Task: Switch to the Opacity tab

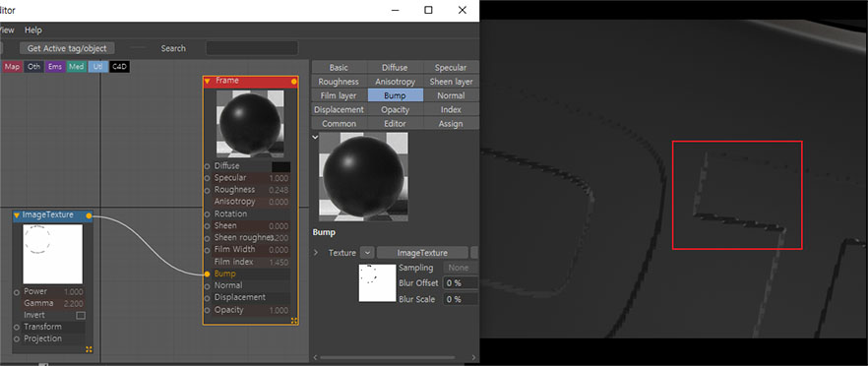Action: [395, 109]
